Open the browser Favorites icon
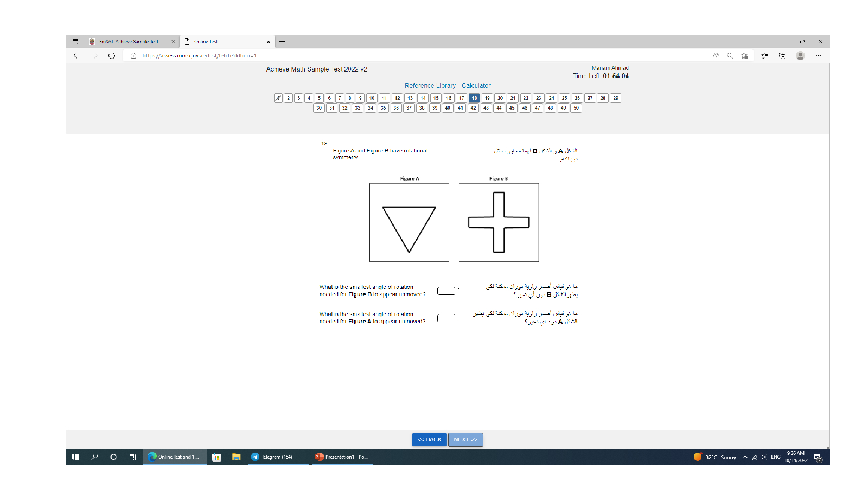The image size is (868, 488). pyautogui.click(x=764, y=55)
